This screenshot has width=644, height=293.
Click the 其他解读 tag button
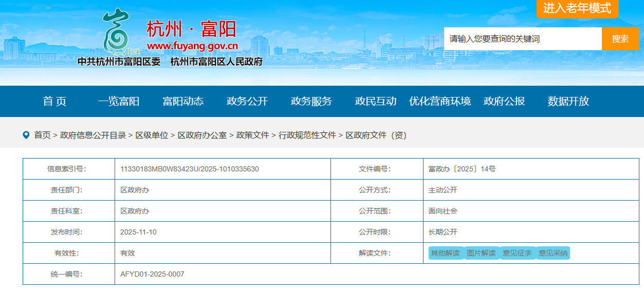click(x=446, y=253)
